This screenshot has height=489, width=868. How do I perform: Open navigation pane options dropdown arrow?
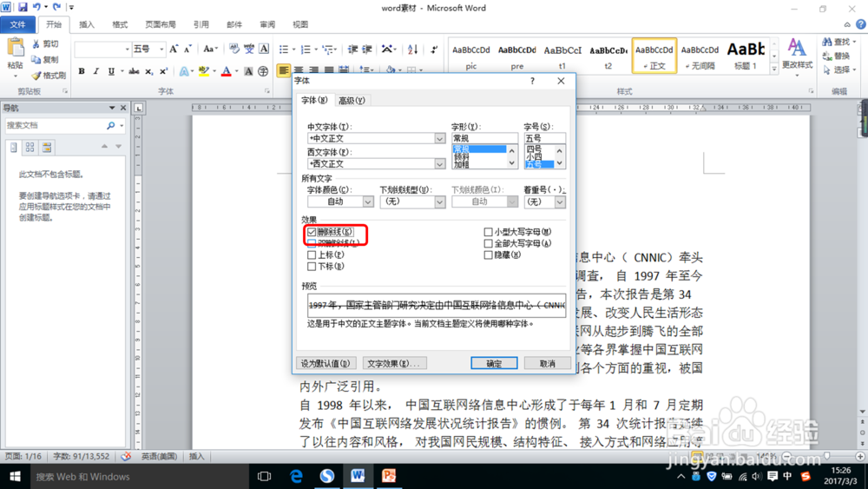[x=112, y=108]
